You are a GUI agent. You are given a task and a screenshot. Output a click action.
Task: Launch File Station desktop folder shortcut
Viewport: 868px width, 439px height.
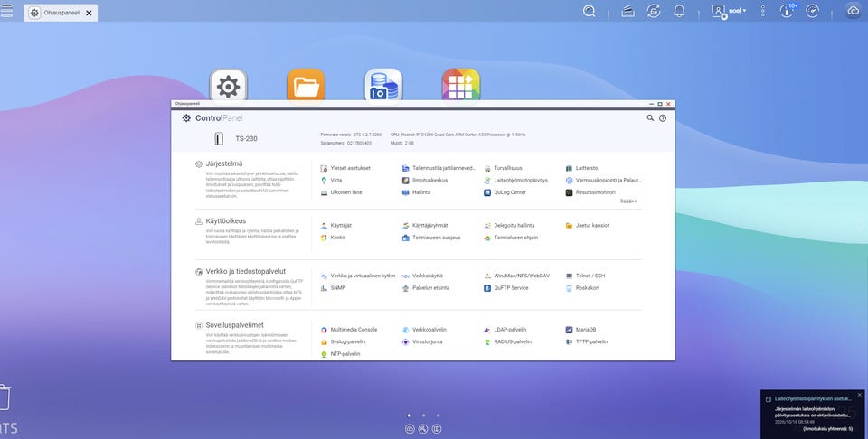coord(307,86)
